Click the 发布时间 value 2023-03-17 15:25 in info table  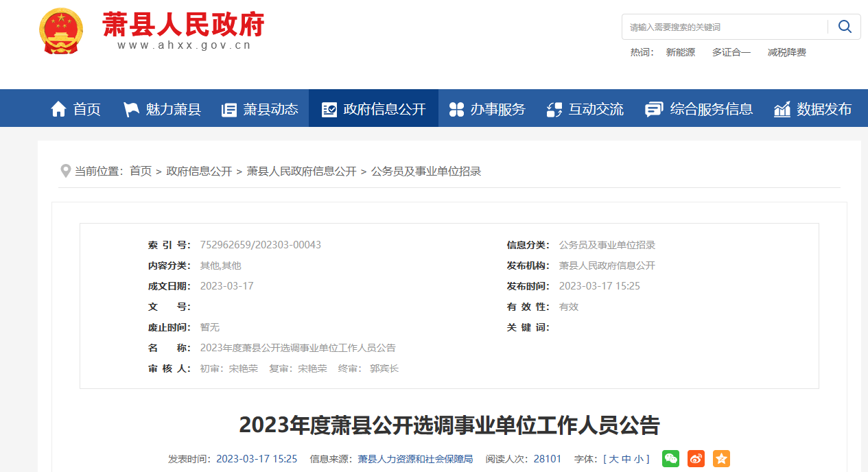tap(599, 286)
